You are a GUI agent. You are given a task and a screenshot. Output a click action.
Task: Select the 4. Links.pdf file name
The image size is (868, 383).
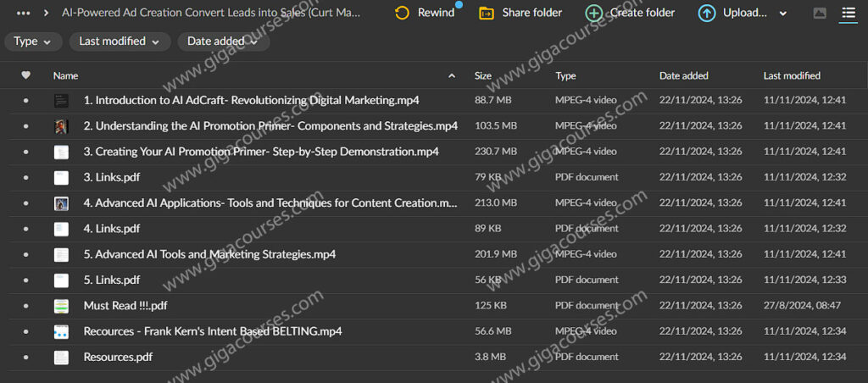coord(112,229)
